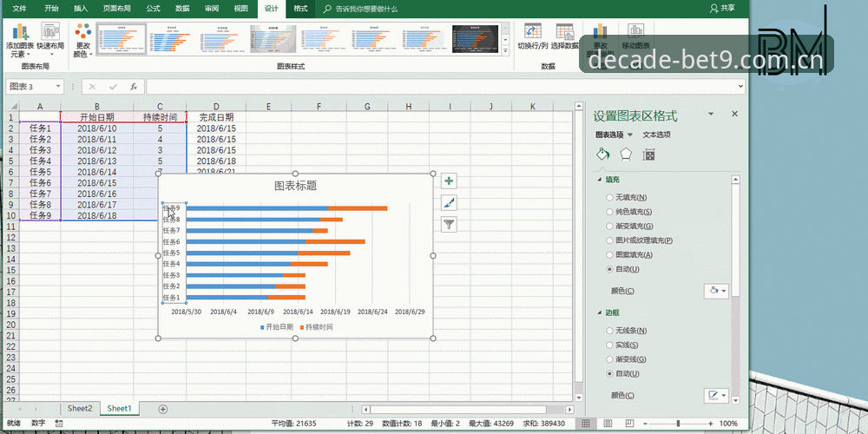Switch to Page Layout view icon
The image size is (868, 434).
[x=608, y=424]
